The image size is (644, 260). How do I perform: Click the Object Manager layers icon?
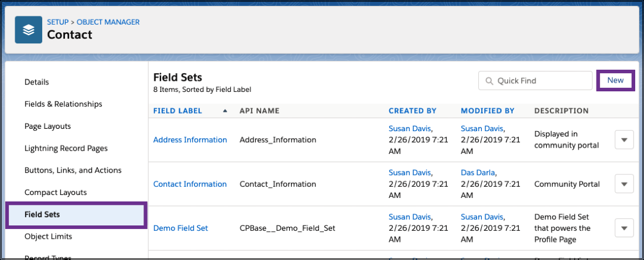[28, 30]
